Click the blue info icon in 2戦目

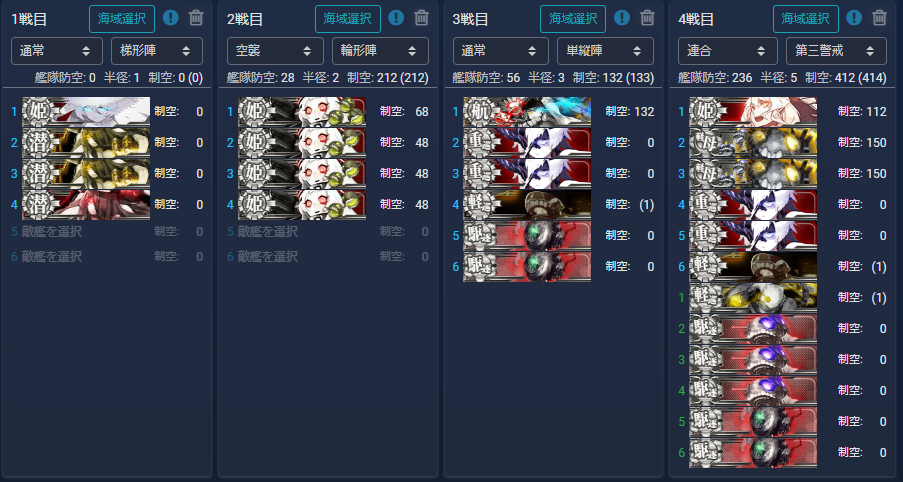396,18
